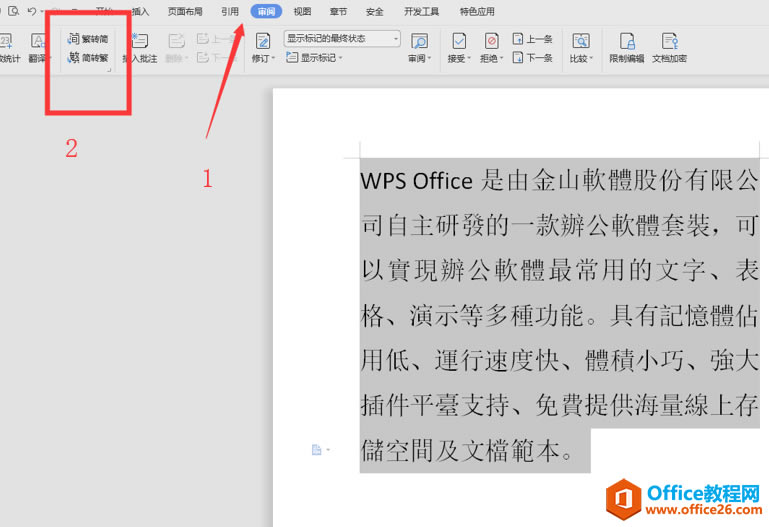
Task: Select the active 审阅 (Review) tab
Action: (x=266, y=11)
